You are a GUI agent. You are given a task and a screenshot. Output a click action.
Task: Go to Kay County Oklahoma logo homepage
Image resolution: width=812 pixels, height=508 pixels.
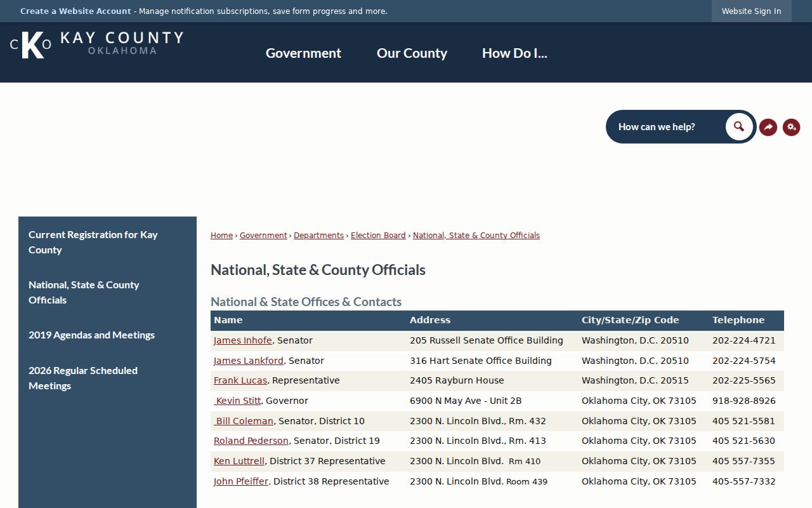[96, 44]
